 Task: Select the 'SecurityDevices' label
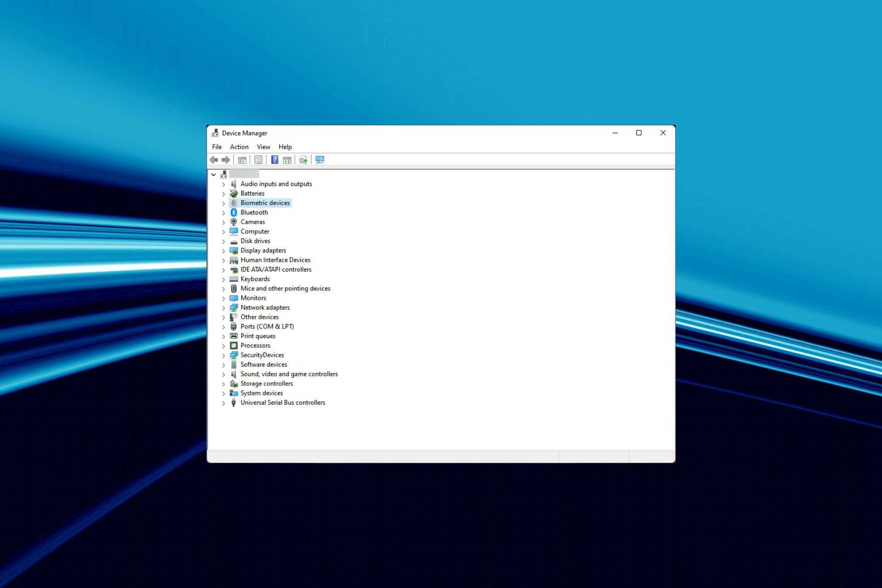[262, 355]
